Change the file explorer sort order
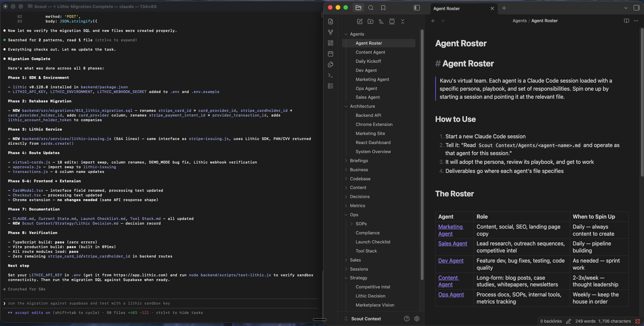Image resolution: width=644 pixels, height=326 pixels. 381,21
